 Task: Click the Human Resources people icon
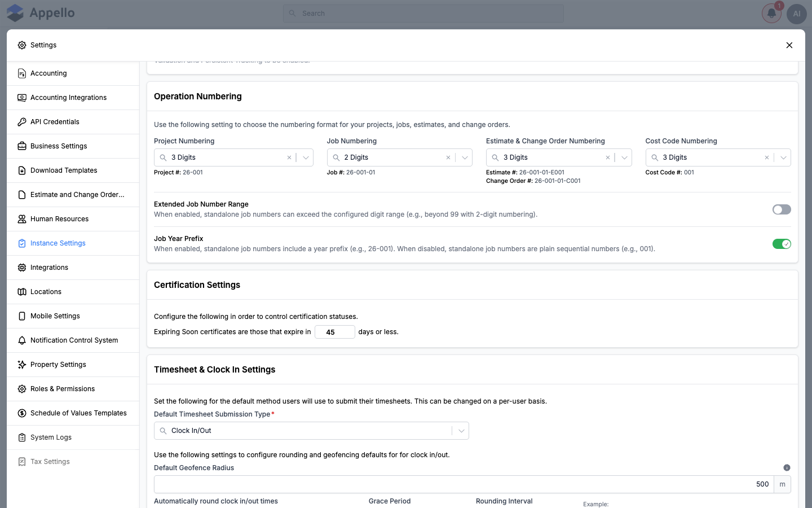tap(22, 219)
